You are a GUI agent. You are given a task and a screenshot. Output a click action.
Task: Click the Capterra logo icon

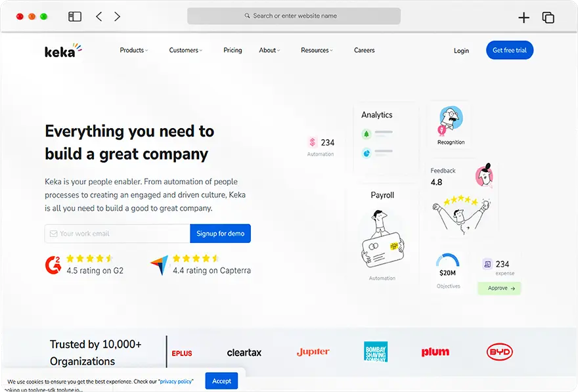[x=160, y=265]
